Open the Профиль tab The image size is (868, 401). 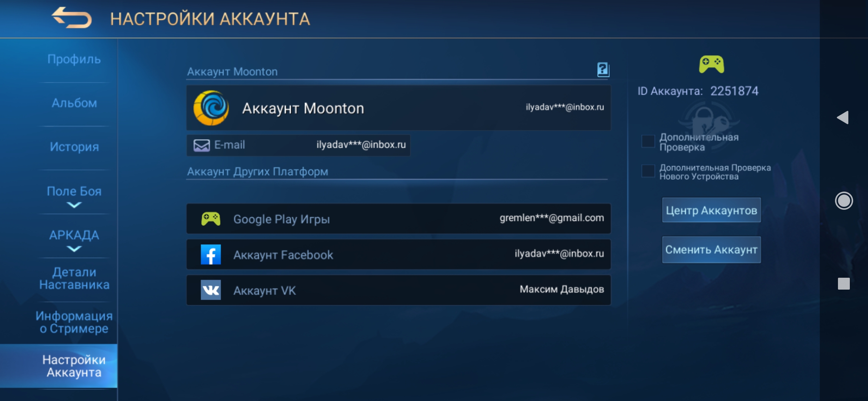point(74,59)
